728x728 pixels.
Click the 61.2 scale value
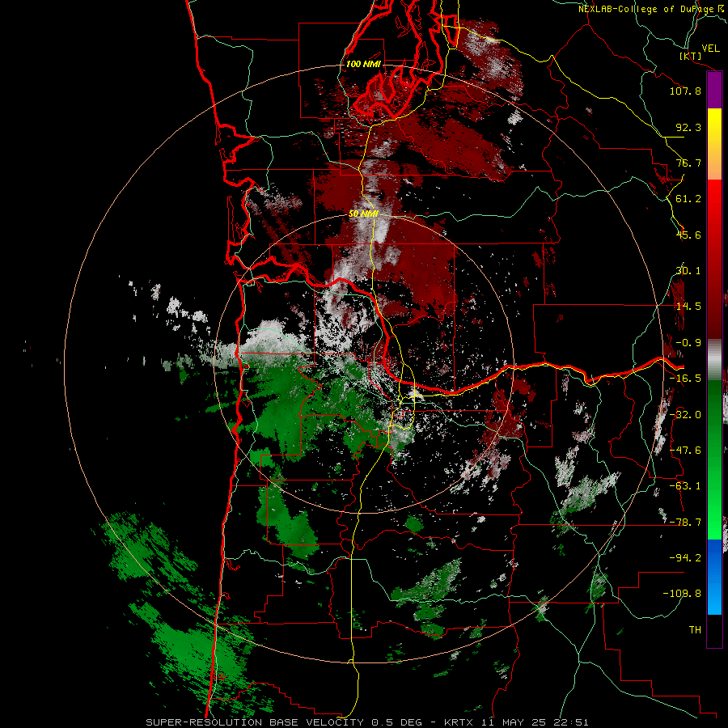click(x=688, y=199)
